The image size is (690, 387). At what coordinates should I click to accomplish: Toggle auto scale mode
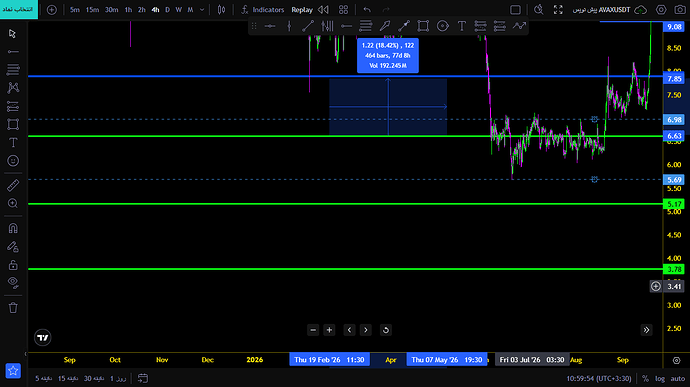[x=678, y=379]
